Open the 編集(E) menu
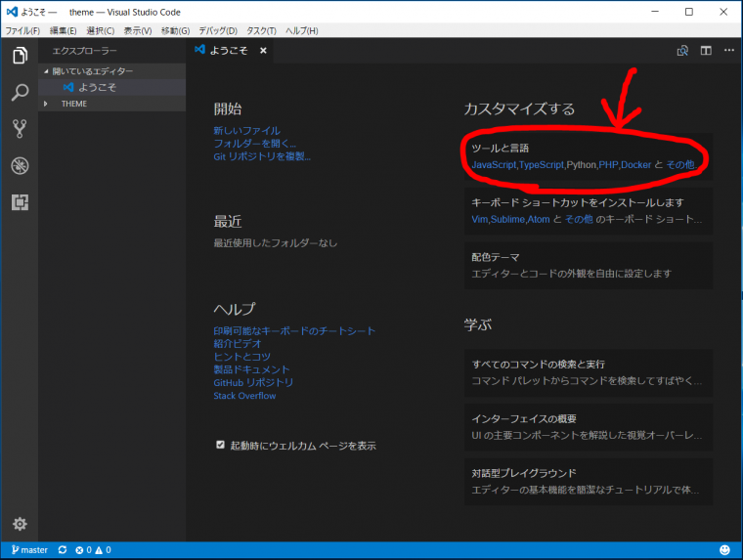 point(63,31)
